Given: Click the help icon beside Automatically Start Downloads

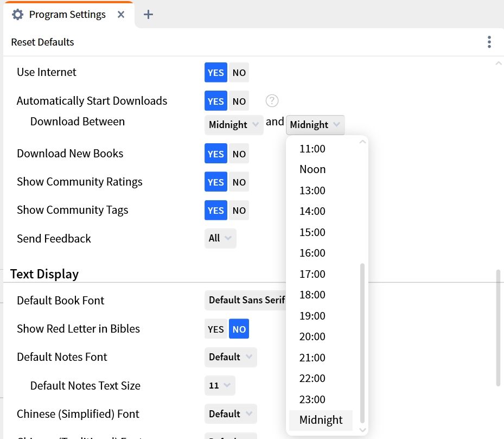Looking at the screenshot, I should click(272, 101).
